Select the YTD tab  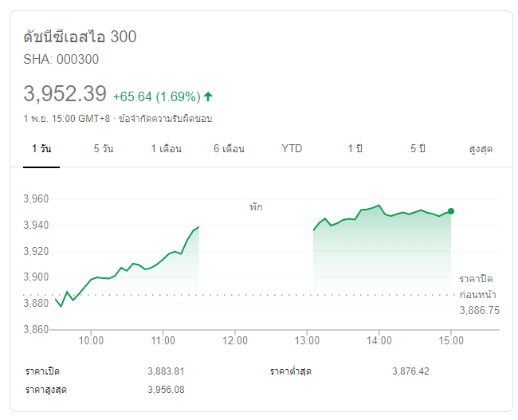pyautogui.click(x=292, y=149)
